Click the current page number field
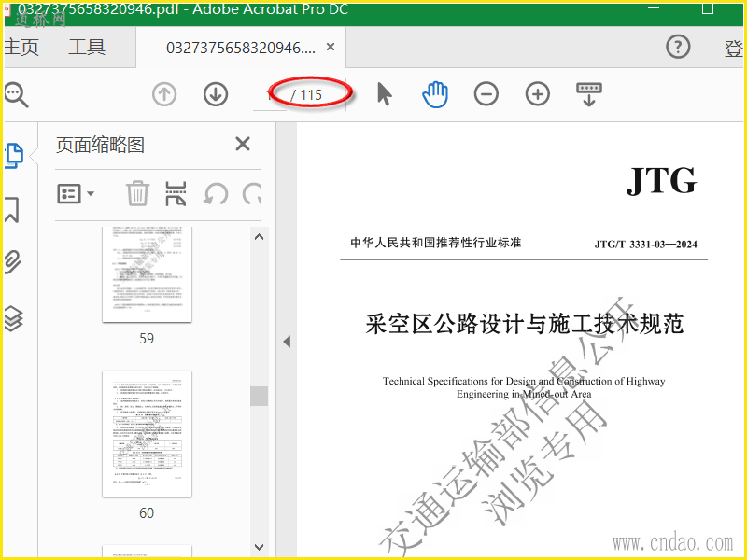This screenshot has height=560, width=747. [x=270, y=95]
